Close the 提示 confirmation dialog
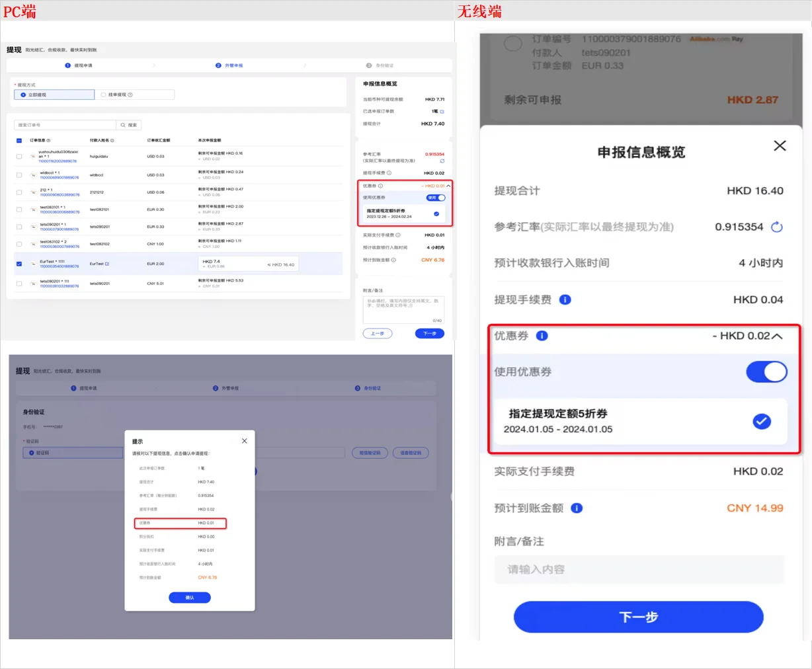This screenshot has width=812, height=669. coord(245,441)
